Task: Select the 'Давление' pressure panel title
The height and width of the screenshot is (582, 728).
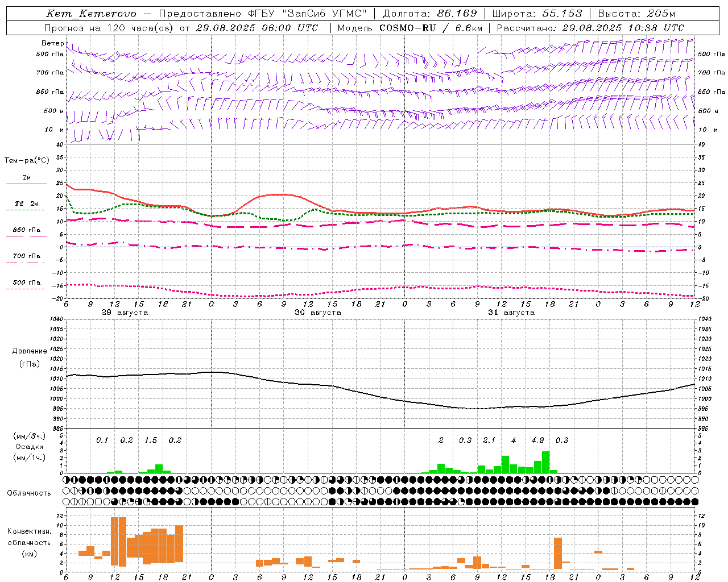Action: [30, 351]
